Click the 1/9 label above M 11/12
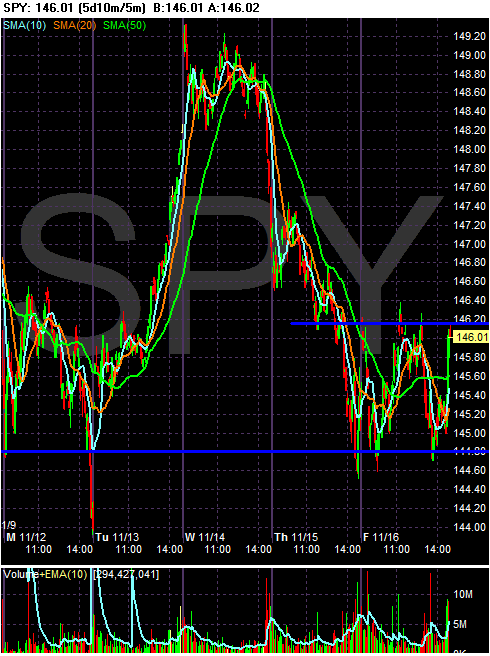The height and width of the screenshot is (656, 490). (x=8, y=525)
